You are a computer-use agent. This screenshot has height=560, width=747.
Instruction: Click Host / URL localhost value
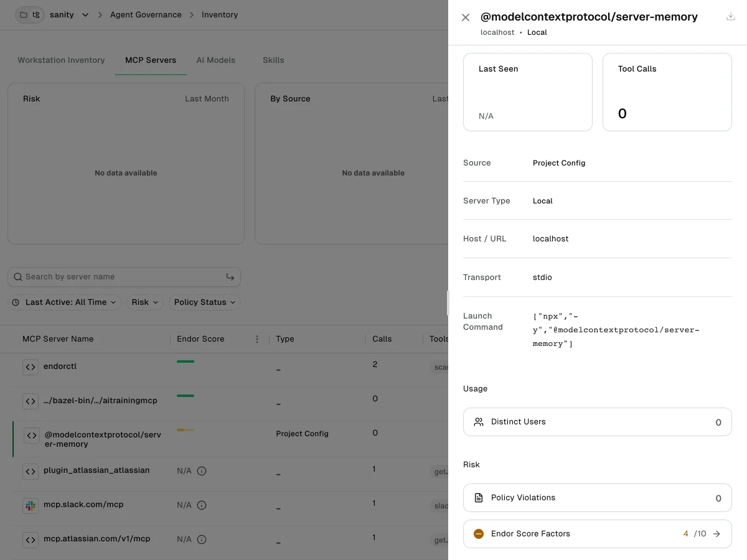coord(550,239)
